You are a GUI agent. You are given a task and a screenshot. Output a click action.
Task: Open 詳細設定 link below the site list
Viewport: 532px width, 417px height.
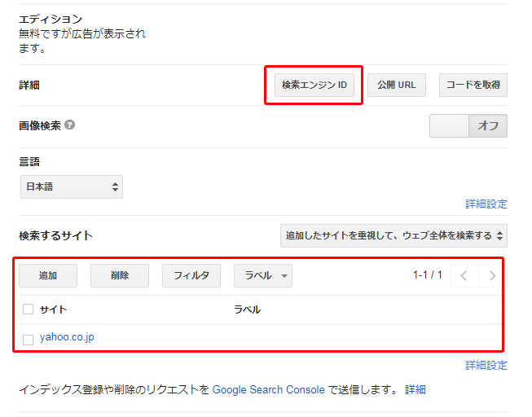click(x=486, y=365)
